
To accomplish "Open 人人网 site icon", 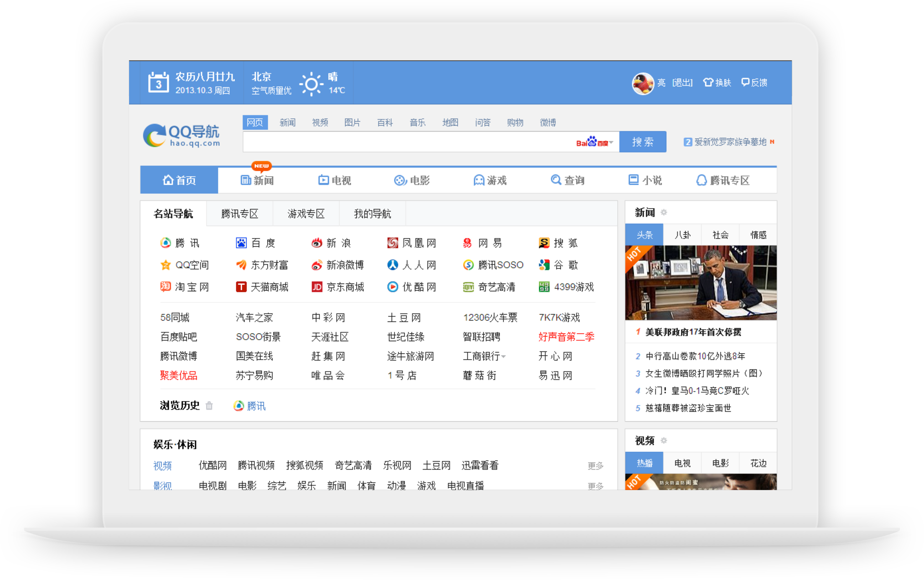I will coord(392,265).
